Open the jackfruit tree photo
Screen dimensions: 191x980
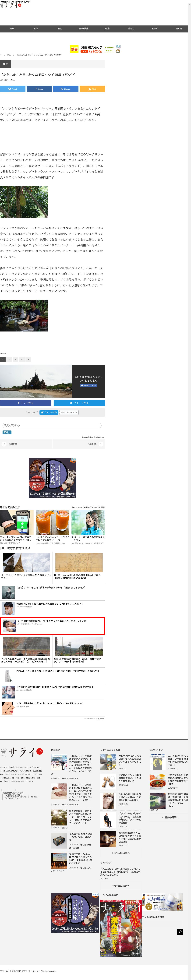[24, 202]
